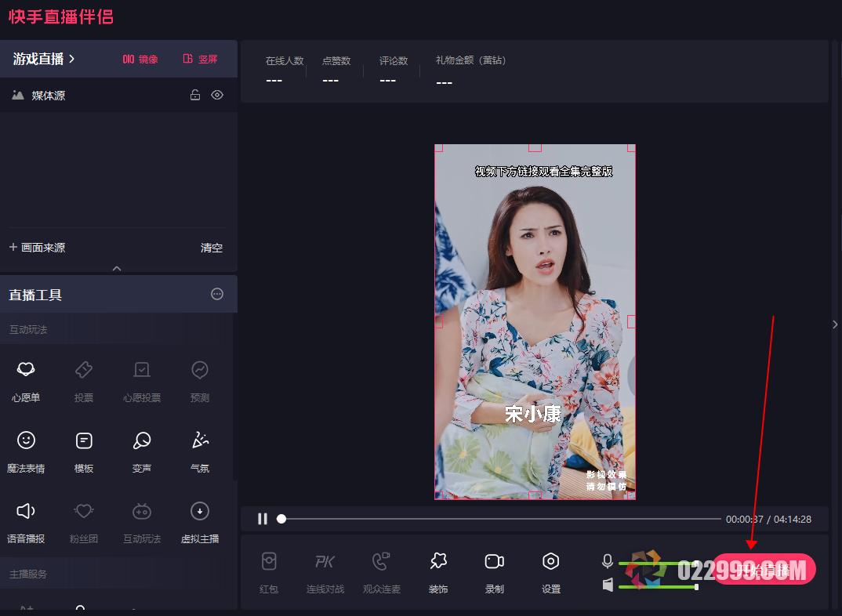This screenshot has width=842, height=616.
Task: Select the 媒体源 source row
Action: [x=118, y=96]
